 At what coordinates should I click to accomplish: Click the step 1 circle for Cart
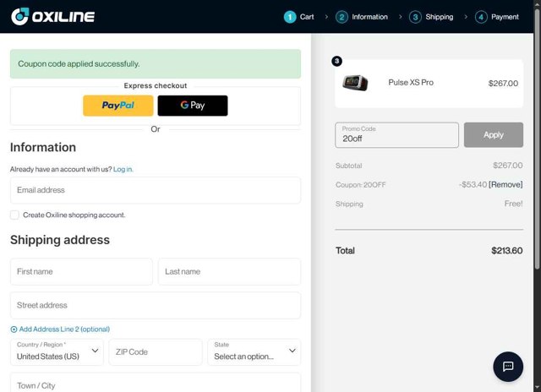point(290,17)
